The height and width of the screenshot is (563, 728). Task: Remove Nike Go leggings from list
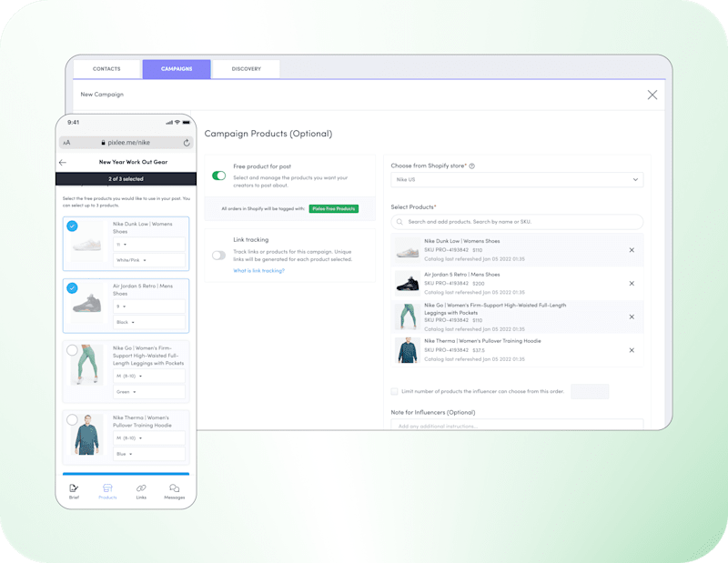pyautogui.click(x=632, y=317)
